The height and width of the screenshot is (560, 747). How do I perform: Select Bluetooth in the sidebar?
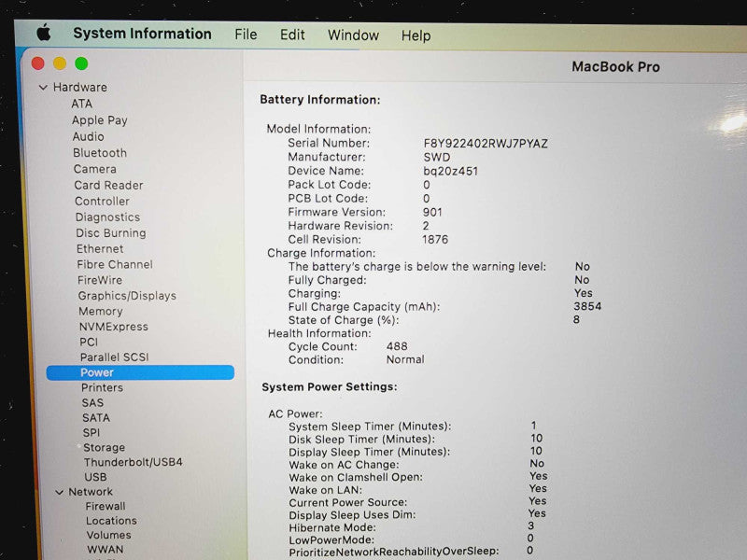(x=100, y=153)
